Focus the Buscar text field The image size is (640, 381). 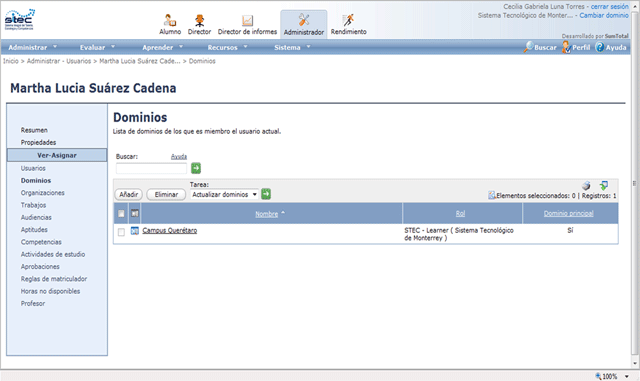(151, 168)
